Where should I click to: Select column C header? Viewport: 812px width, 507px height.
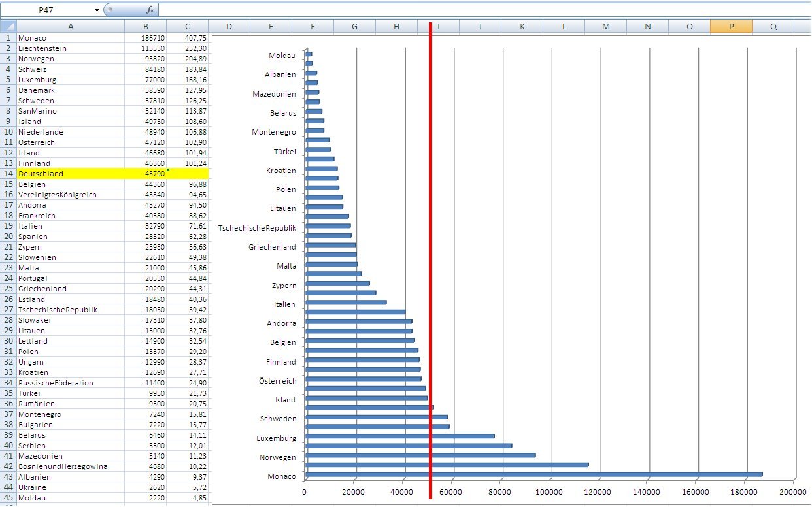point(188,27)
